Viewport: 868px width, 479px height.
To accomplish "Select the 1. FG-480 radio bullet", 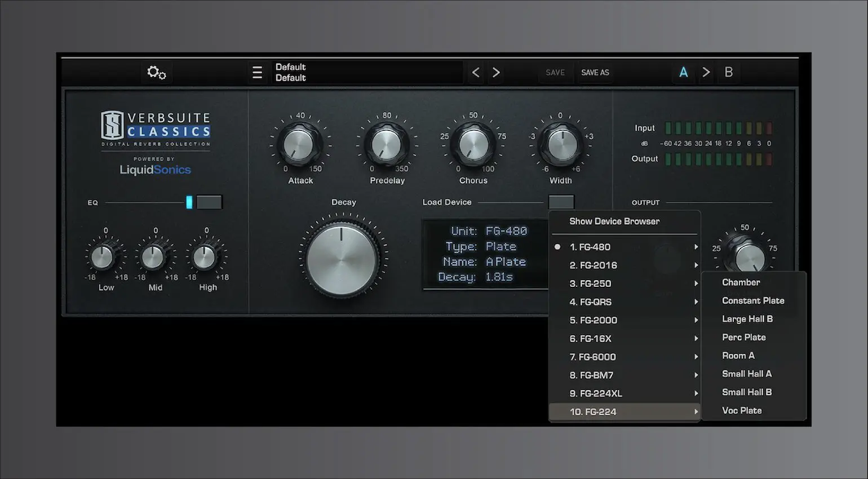I will [x=557, y=246].
